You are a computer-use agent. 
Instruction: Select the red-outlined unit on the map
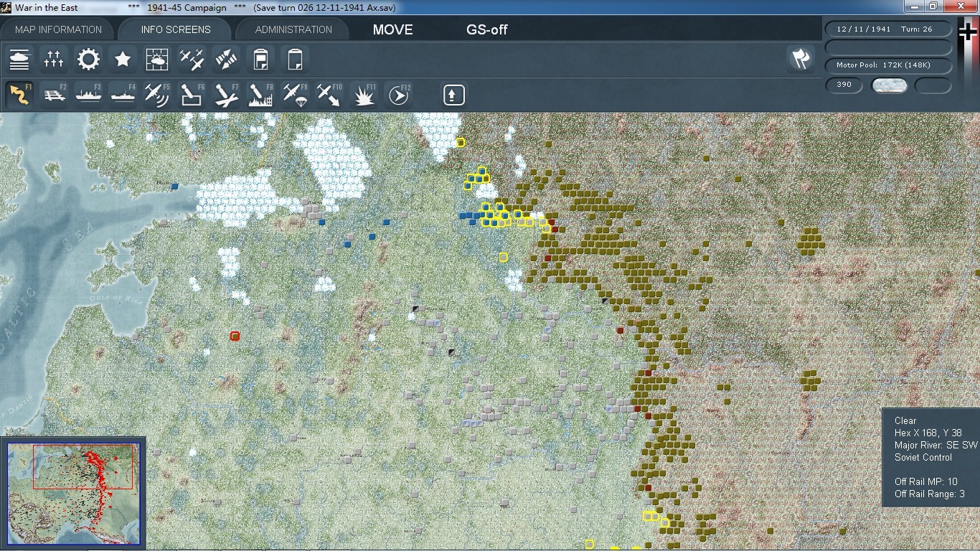[235, 336]
